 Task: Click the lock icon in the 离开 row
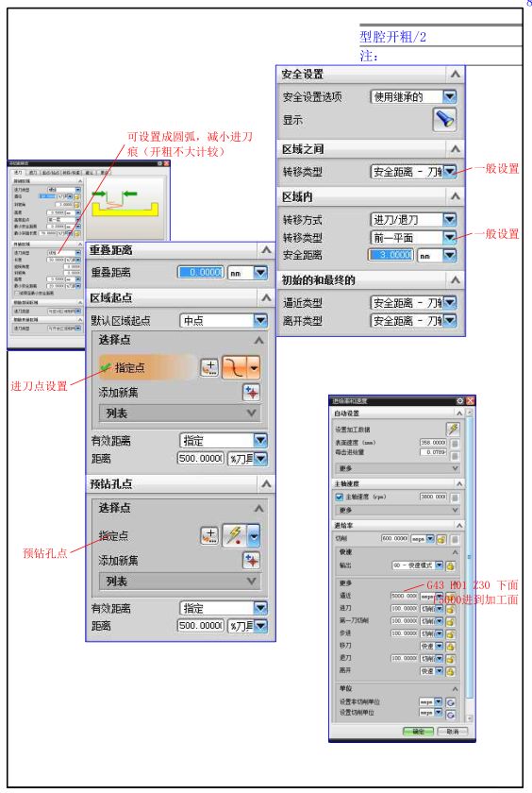tap(450, 671)
